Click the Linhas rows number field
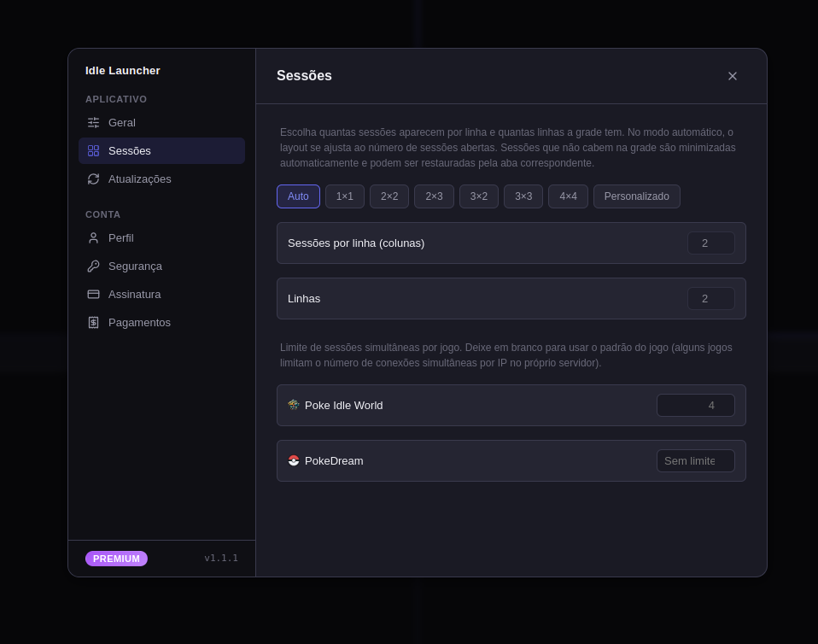This screenshot has height=644, width=818. tap(711, 299)
